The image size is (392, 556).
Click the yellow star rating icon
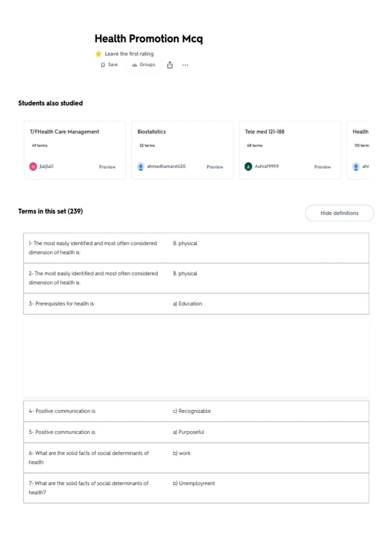click(98, 54)
